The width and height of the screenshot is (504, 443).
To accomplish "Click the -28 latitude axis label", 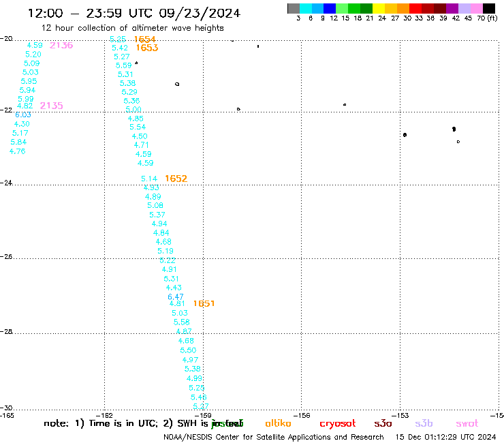I will [x=6, y=332].
